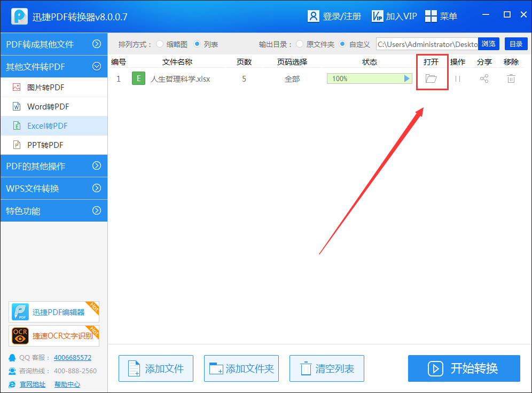Image resolution: width=532 pixels, height=393 pixels.
Task: Click the 官网地址 browser icon
Action: click(x=12, y=384)
